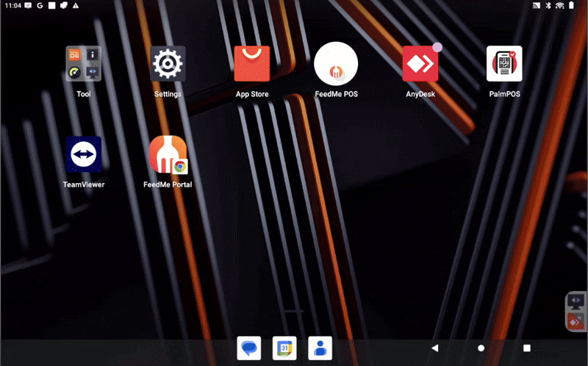Open FeedMe POS app

pos(336,64)
